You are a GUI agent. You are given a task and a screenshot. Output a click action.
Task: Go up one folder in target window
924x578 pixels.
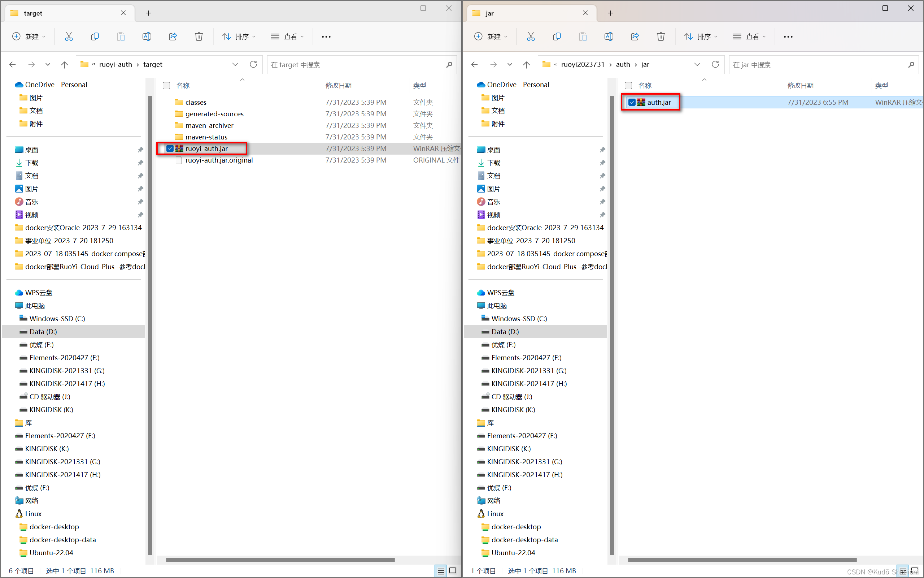(x=65, y=65)
